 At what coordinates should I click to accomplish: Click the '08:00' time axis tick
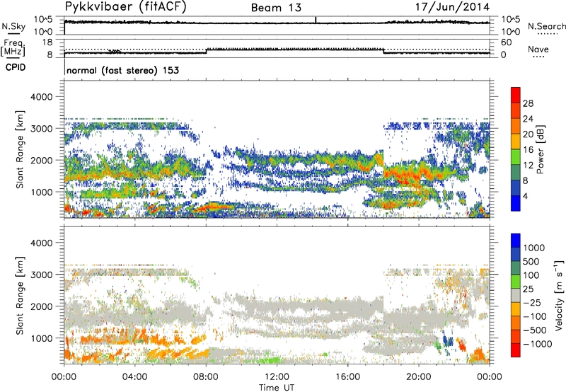point(206,377)
